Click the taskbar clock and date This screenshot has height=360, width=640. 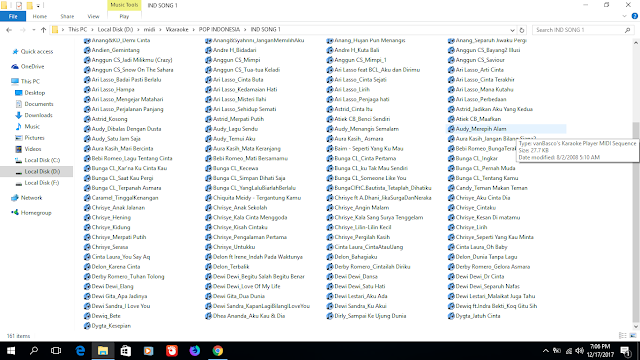[x=600, y=351]
